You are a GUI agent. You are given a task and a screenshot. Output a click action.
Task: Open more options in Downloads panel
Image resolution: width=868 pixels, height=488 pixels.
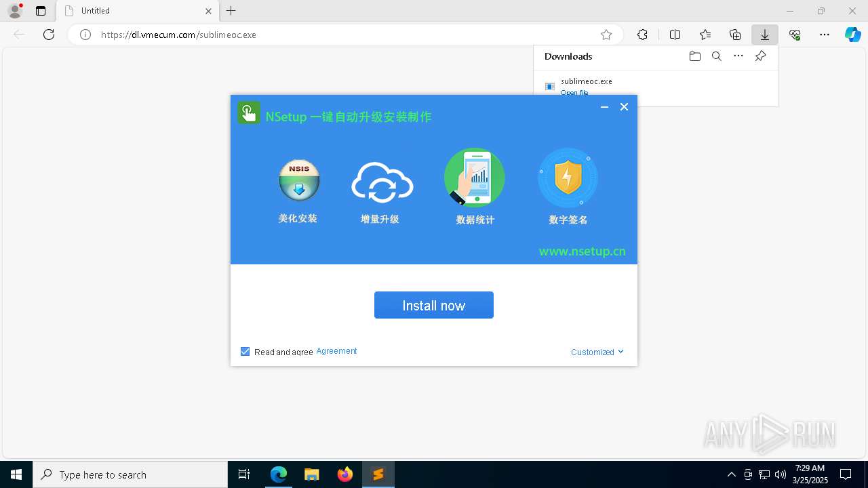tap(738, 56)
